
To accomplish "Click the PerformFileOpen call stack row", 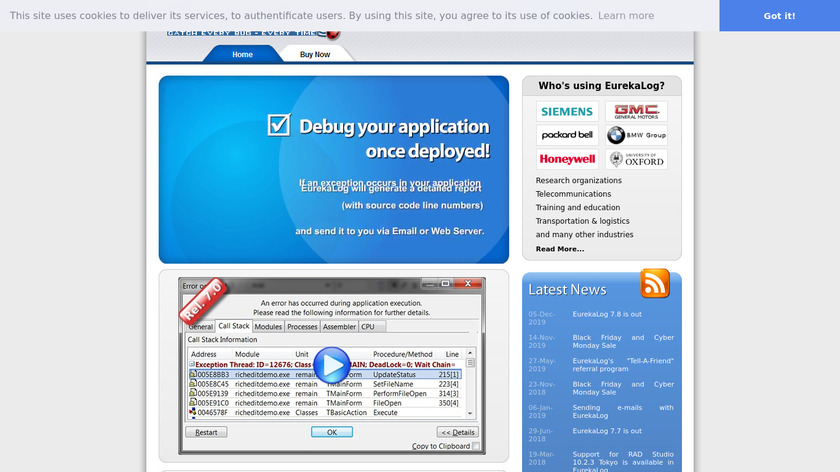I will [x=325, y=393].
